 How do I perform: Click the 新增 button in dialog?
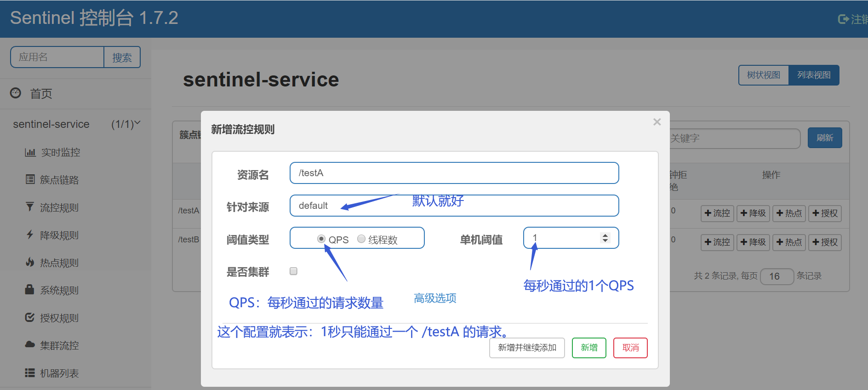(589, 348)
